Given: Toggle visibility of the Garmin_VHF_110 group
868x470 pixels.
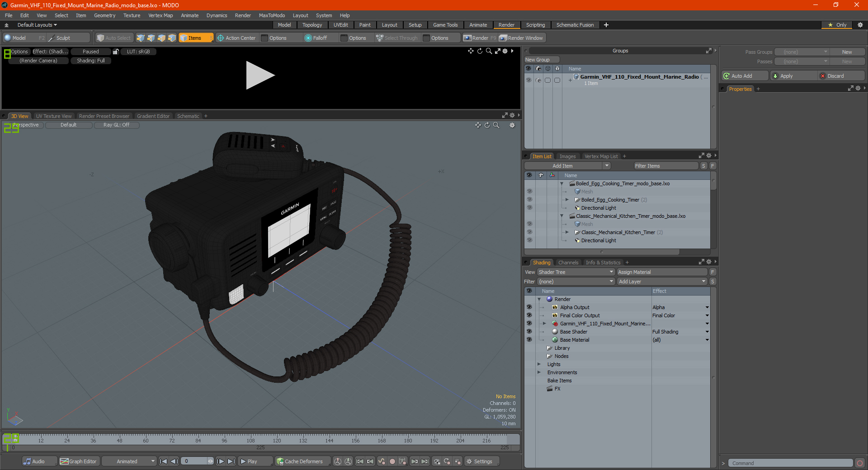Looking at the screenshot, I should point(528,80).
